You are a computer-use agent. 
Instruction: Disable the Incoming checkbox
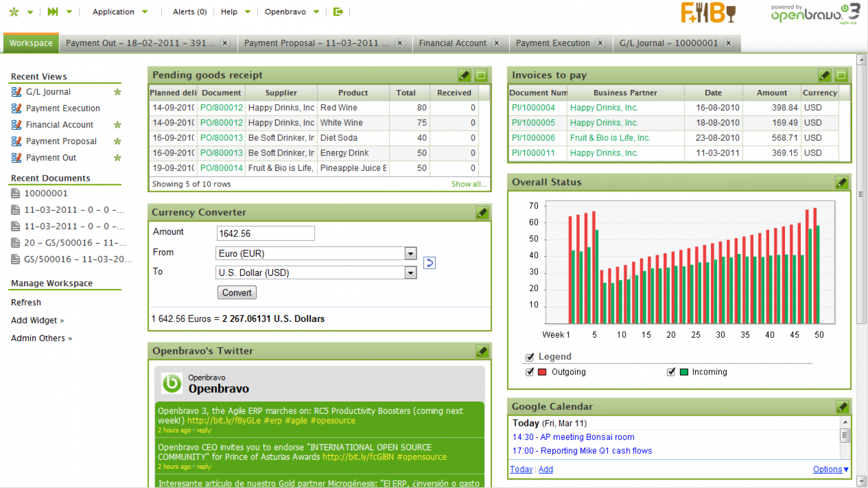pyautogui.click(x=671, y=372)
